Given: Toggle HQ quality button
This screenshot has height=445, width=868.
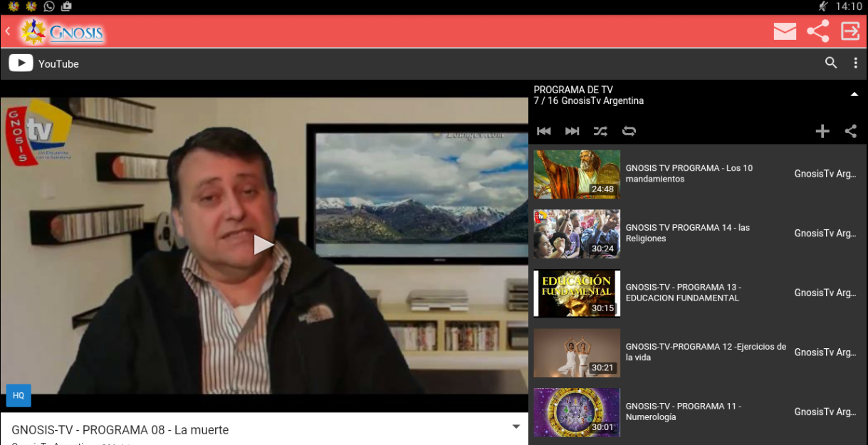Looking at the screenshot, I should click(19, 395).
